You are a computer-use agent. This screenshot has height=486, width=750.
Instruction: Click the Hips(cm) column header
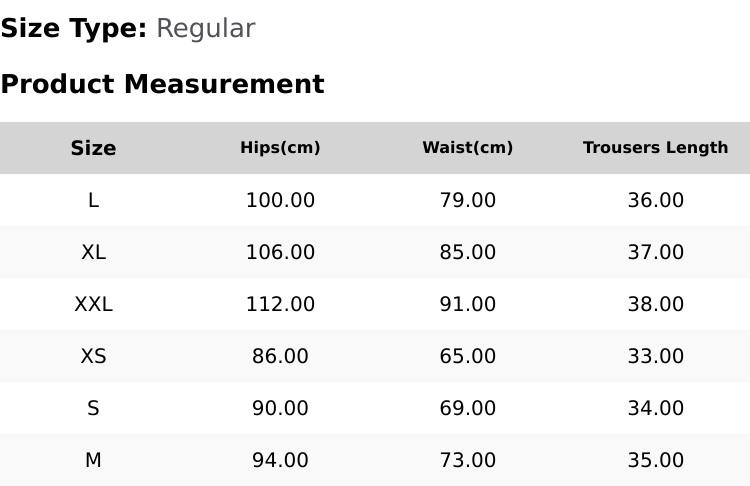coord(280,147)
